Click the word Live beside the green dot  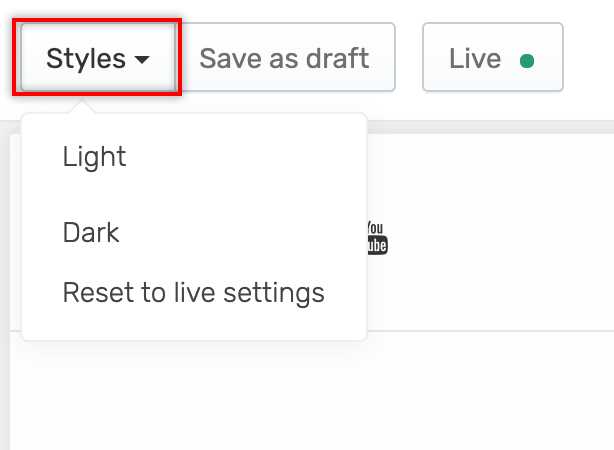[x=475, y=59]
